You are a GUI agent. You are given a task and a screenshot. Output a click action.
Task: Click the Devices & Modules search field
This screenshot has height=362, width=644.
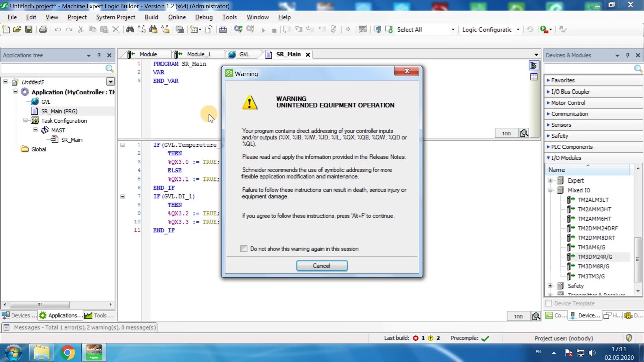pyautogui.click(x=589, y=69)
